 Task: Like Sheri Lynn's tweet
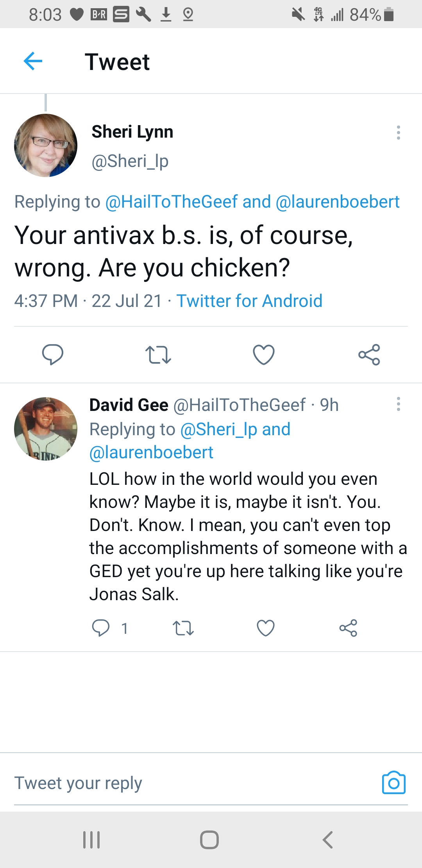264,355
